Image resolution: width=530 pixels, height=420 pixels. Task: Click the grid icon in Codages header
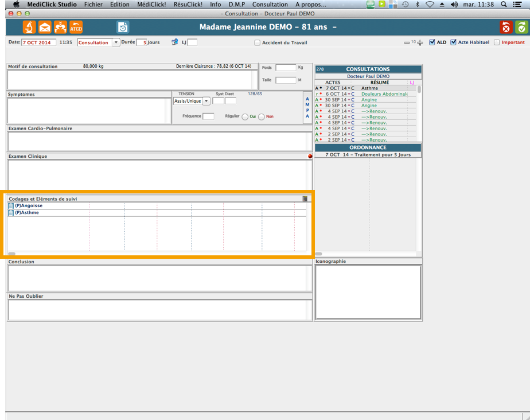click(305, 199)
